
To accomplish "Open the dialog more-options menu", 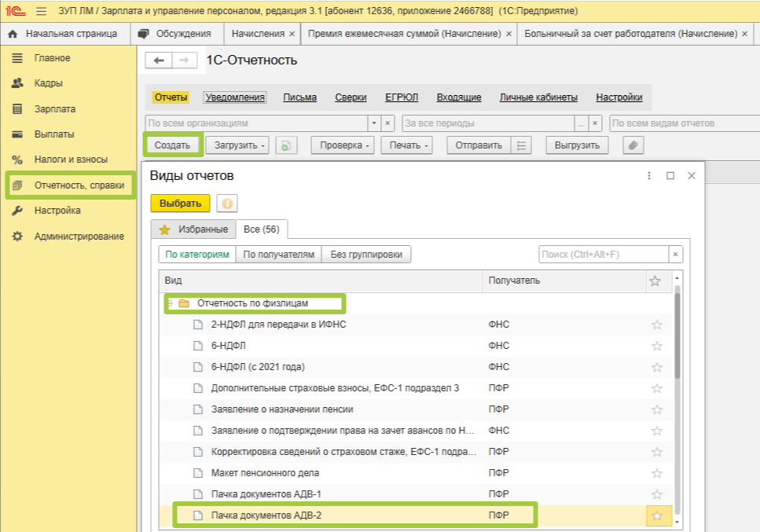I will (x=649, y=175).
